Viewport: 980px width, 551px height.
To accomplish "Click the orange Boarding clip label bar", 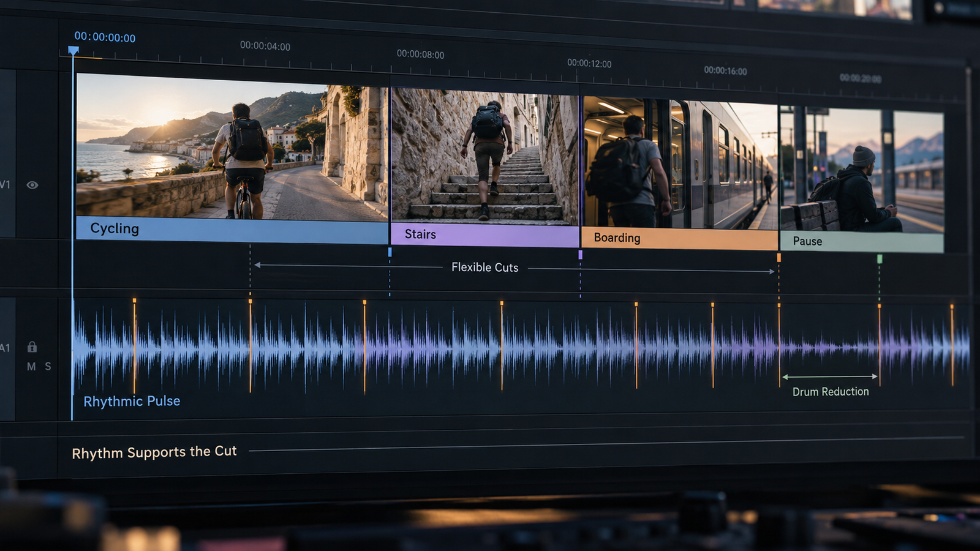I will point(680,239).
